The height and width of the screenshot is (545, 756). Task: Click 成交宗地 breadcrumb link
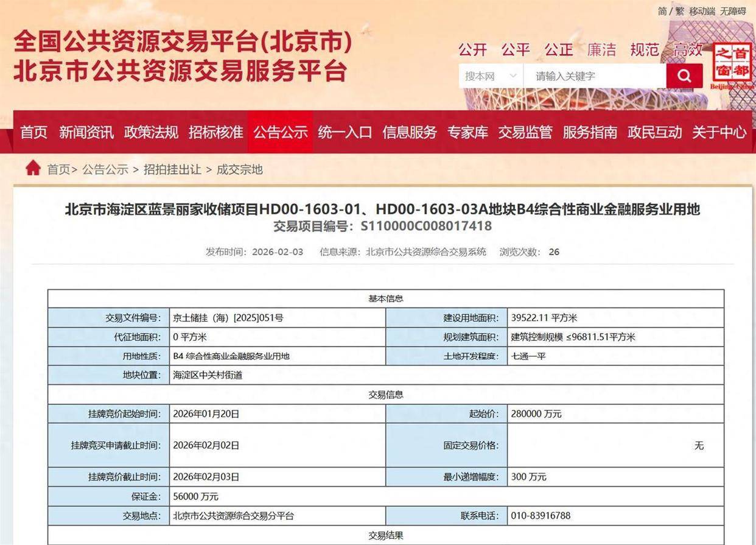point(240,169)
